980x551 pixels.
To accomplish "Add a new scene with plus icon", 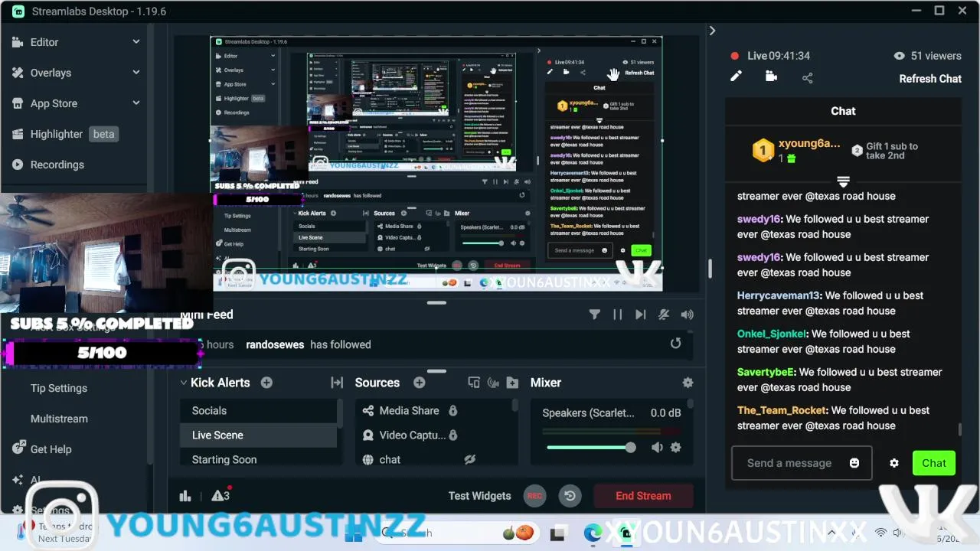I will coord(266,383).
